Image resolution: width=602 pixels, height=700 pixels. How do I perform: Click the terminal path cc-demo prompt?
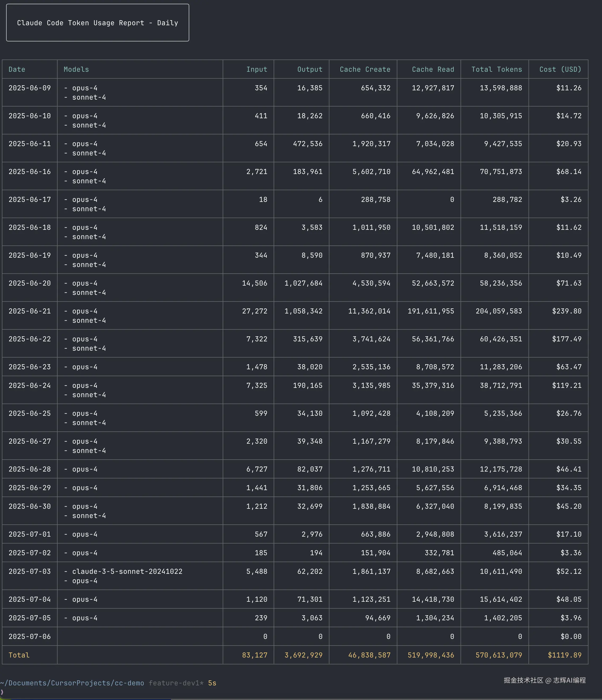coord(72,683)
